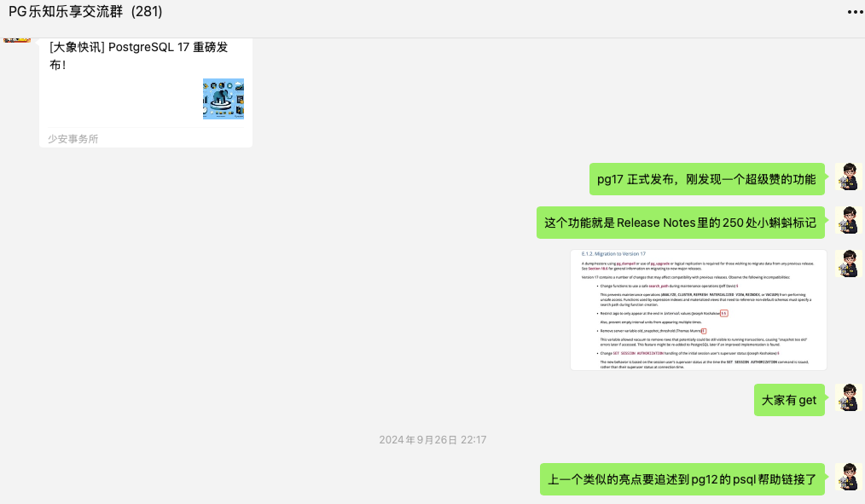865x504 pixels.
Task: Click the 少安事务所 source label
Action: 73,139
